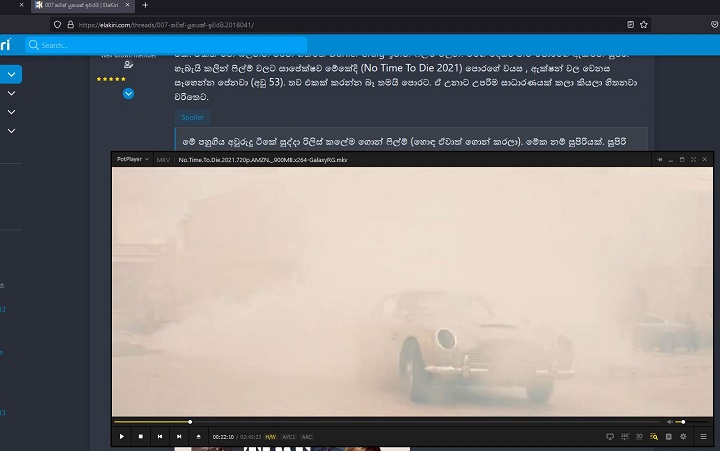
Task: Click the ElaKiri Search field
Action: tap(166, 45)
